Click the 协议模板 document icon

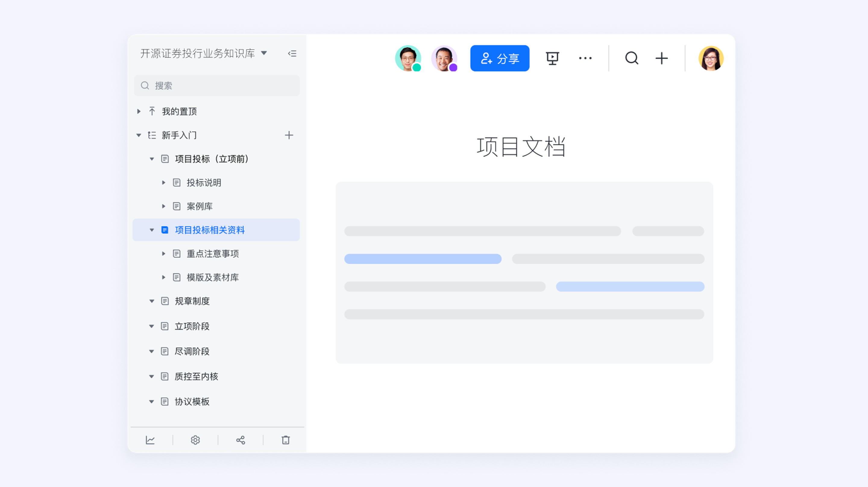pyautogui.click(x=165, y=402)
